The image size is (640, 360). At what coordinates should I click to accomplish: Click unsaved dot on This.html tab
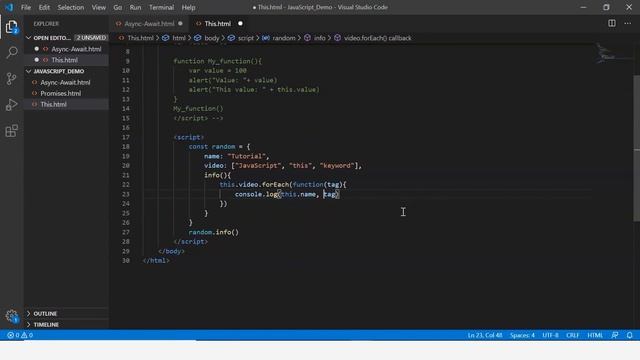pyautogui.click(x=240, y=24)
